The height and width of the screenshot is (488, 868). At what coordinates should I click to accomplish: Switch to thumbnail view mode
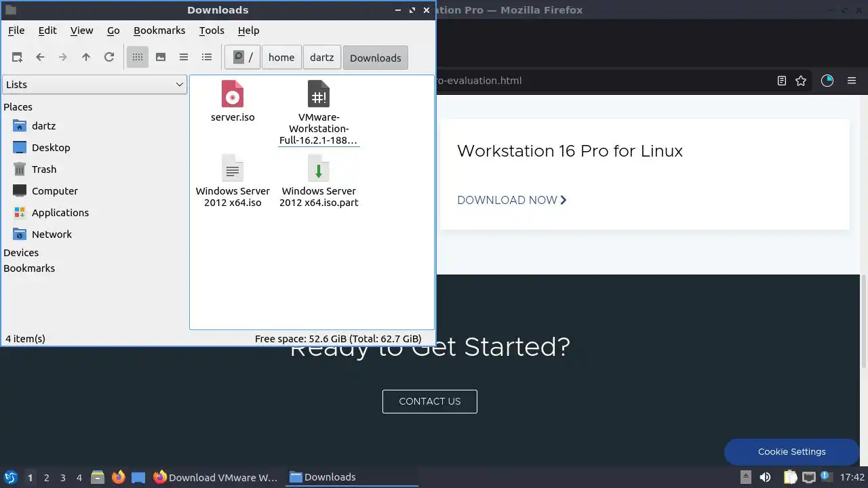coord(161,58)
